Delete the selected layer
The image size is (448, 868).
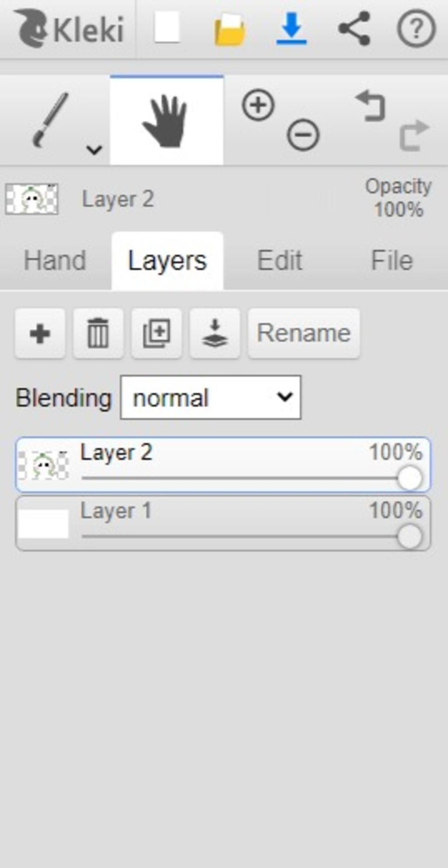98,334
